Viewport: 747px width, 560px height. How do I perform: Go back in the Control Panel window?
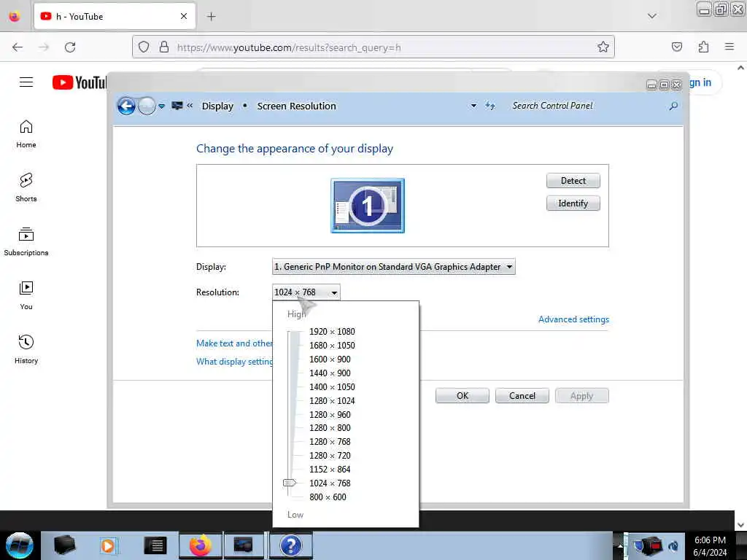point(126,106)
